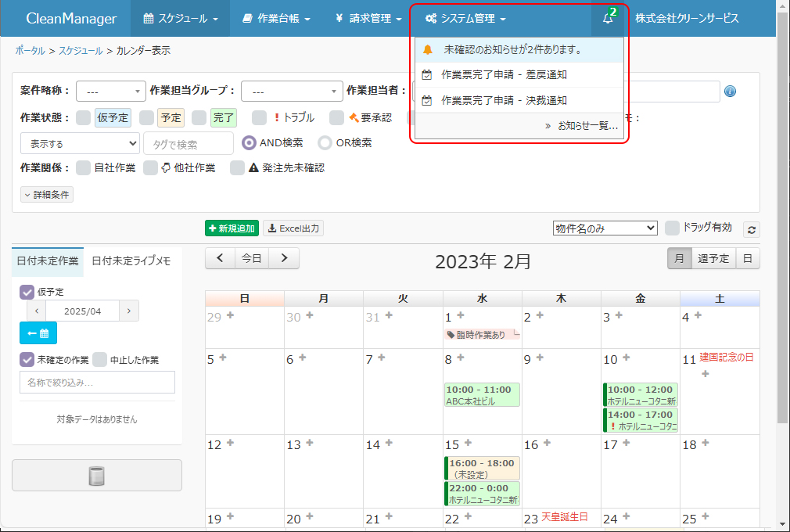Select the OR検索 radio button
This screenshot has width=790, height=532.
(x=325, y=143)
